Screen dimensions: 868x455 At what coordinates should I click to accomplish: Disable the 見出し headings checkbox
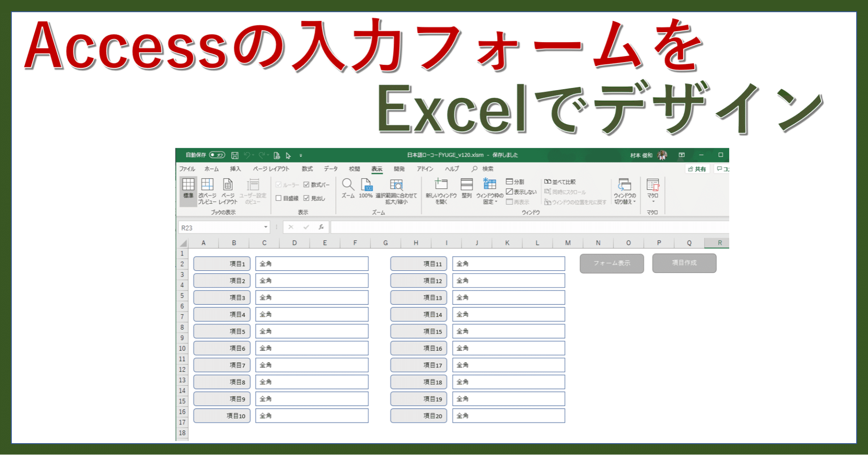point(306,198)
